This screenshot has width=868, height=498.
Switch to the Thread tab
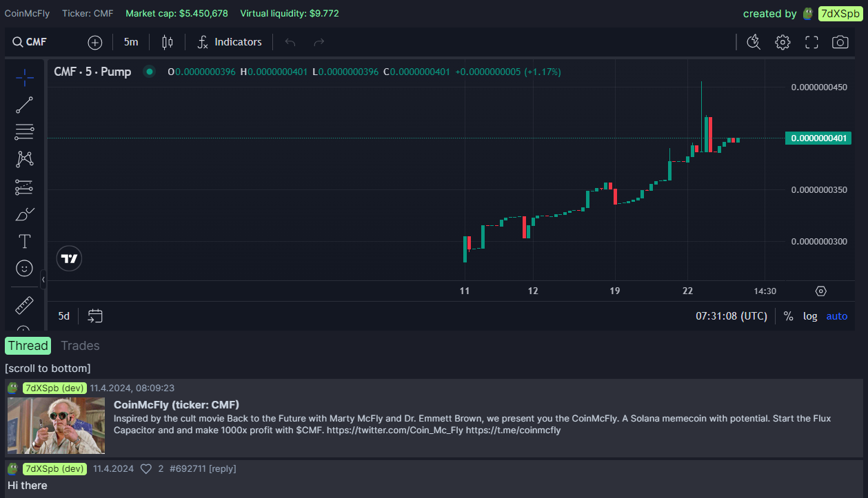click(x=28, y=346)
